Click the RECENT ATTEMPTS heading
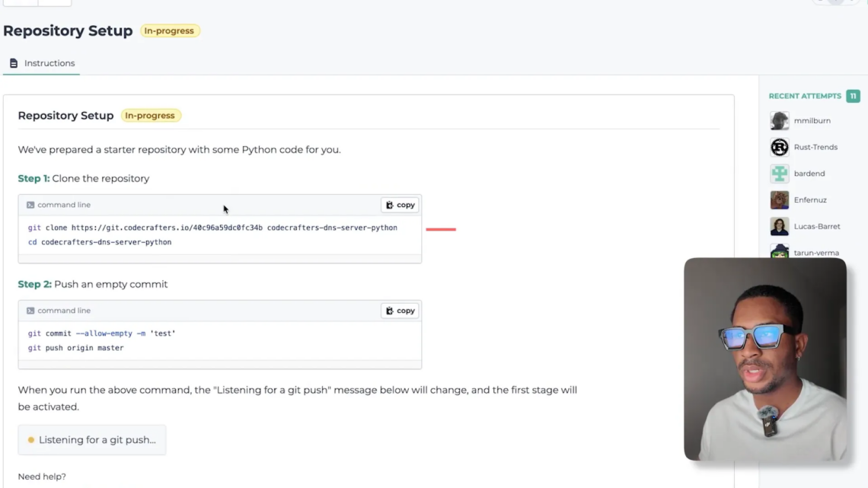 tap(805, 96)
